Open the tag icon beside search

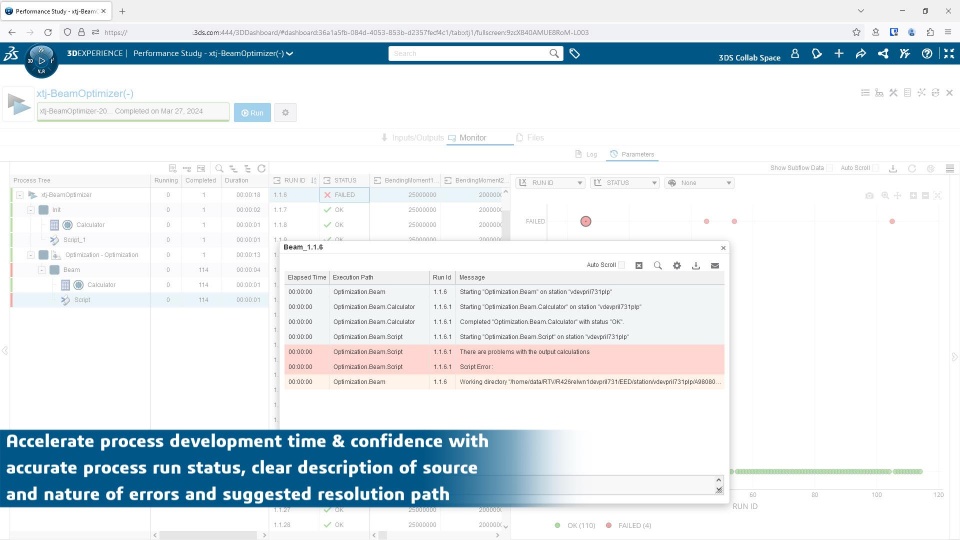[x=574, y=53]
